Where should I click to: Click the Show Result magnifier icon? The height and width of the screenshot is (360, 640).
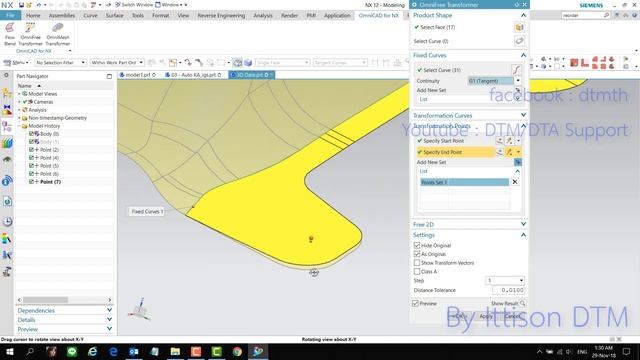pyautogui.click(x=522, y=303)
